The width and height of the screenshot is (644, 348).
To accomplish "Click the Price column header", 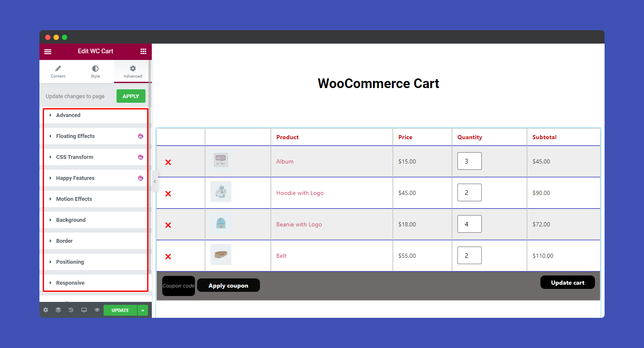I will pos(405,137).
